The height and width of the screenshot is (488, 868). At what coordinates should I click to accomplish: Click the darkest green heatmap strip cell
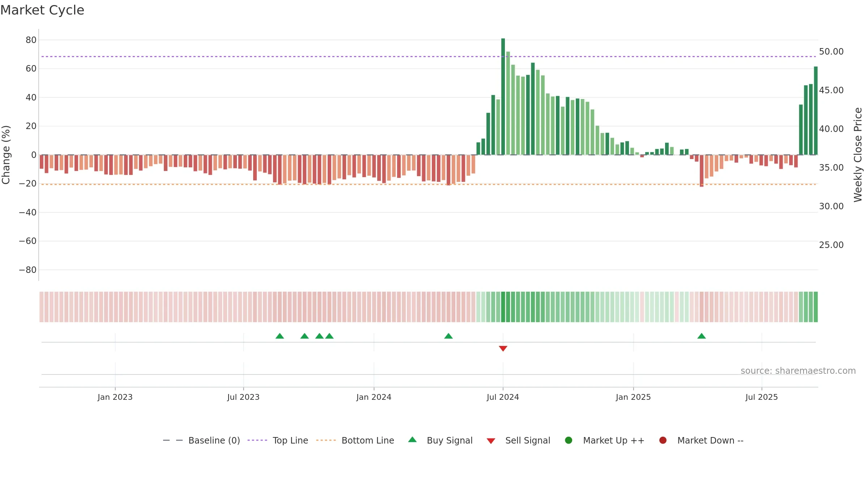point(503,307)
